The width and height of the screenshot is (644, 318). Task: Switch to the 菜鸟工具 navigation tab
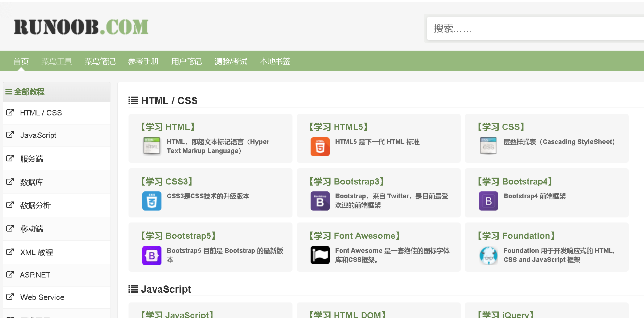click(57, 62)
